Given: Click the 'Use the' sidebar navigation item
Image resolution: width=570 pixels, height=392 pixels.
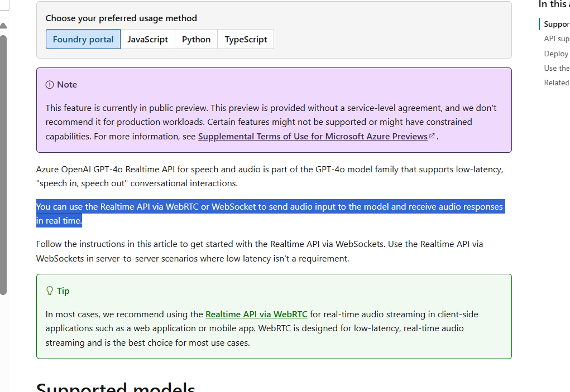Looking at the screenshot, I should pyautogui.click(x=556, y=68).
